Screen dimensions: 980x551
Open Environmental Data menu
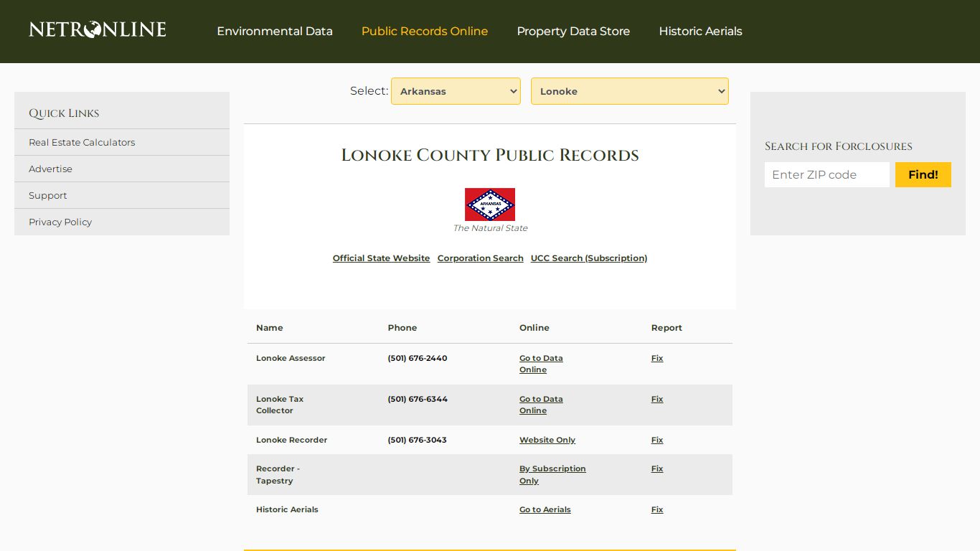275,31
